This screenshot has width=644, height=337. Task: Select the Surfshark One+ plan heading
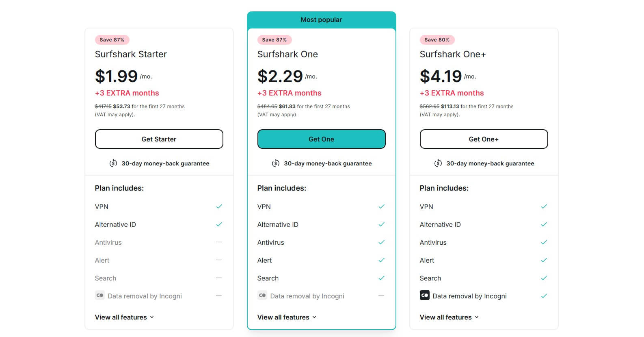coord(453,54)
